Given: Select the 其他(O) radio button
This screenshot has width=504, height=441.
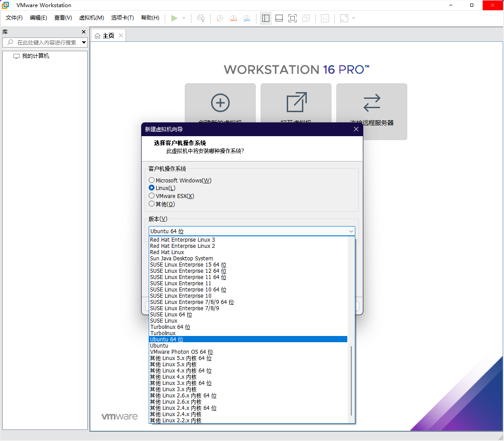Looking at the screenshot, I should point(151,204).
